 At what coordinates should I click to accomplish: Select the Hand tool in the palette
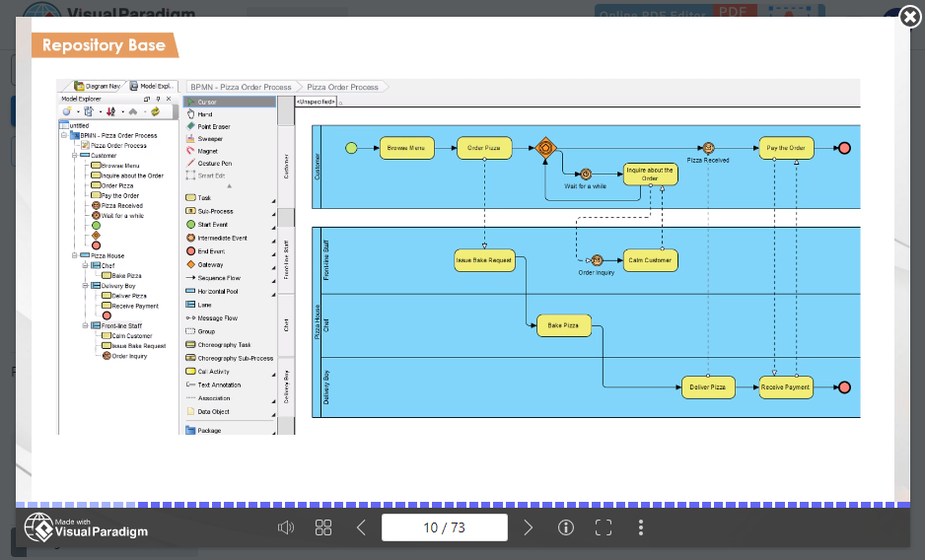pos(204,114)
